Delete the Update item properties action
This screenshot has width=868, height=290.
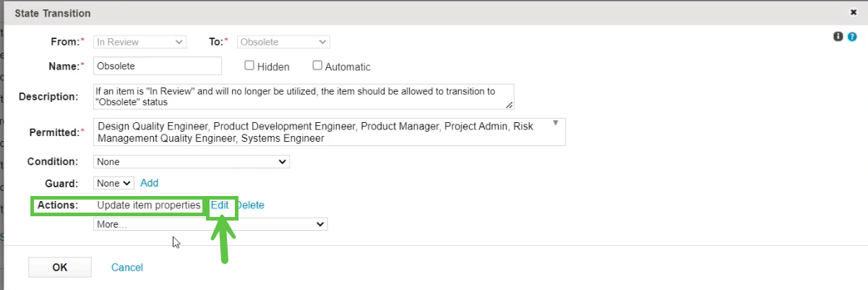pos(250,205)
